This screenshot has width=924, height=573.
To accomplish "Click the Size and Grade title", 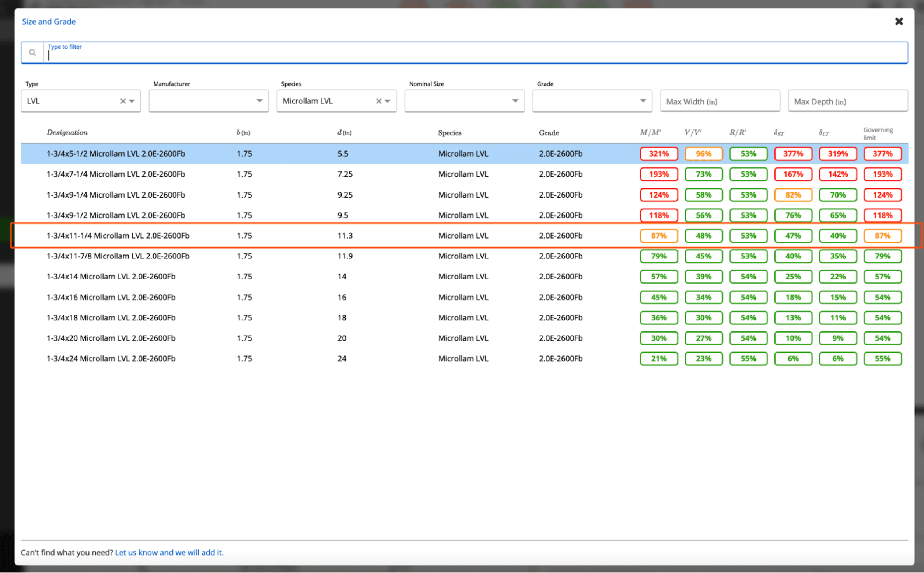I will (x=49, y=22).
